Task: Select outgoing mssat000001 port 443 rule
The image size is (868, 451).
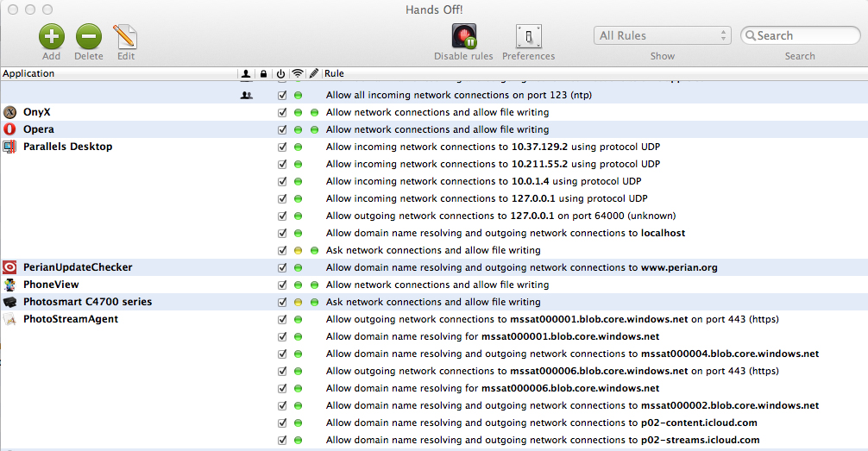Action: 552,319
